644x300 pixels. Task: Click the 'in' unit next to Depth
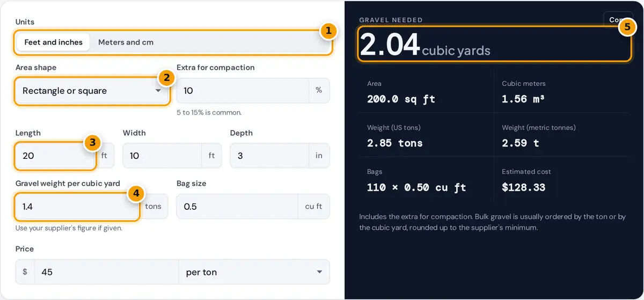[319, 156]
